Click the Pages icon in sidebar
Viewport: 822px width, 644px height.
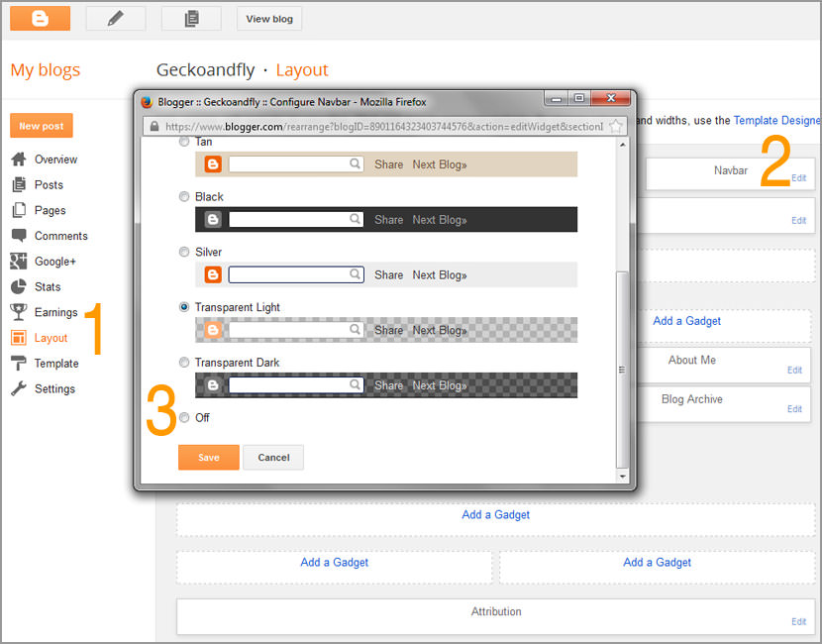point(19,210)
